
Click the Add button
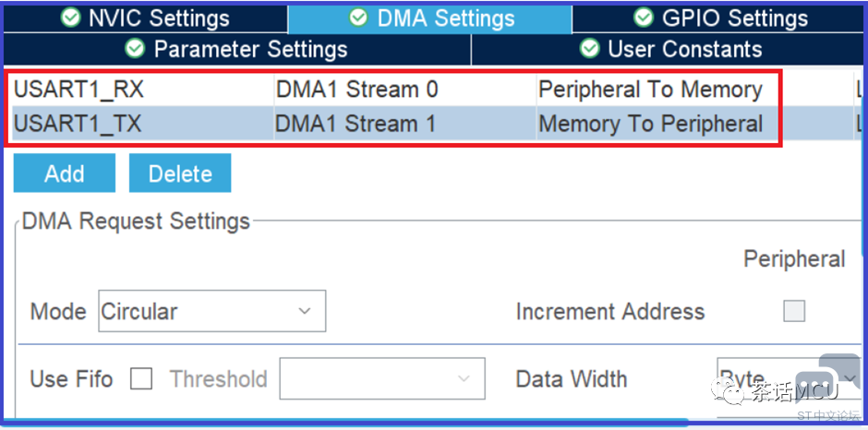[65, 173]
